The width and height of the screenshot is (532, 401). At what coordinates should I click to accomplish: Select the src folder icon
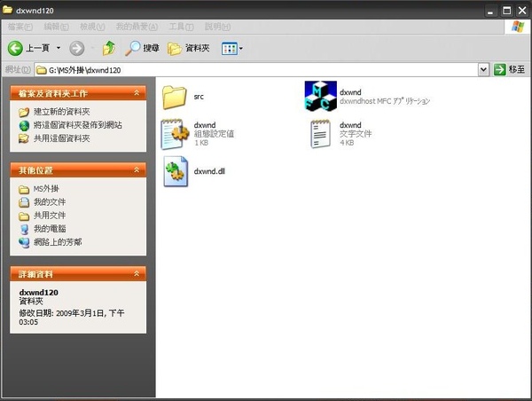pyautogui.click(x=175, y=98)
